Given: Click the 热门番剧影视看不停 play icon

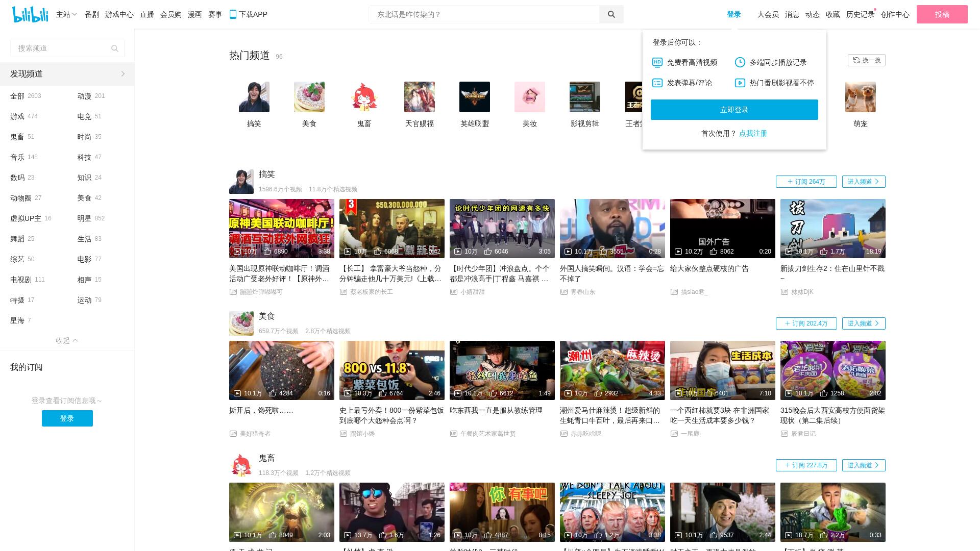Looking at the screenshot, I should (x=740, y=83).
